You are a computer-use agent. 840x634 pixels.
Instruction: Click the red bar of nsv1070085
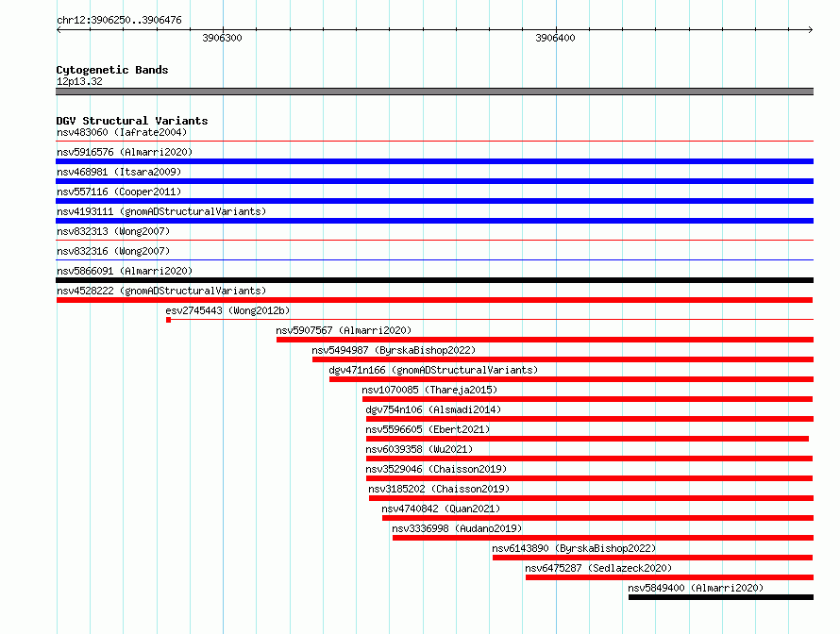[588, 399]
